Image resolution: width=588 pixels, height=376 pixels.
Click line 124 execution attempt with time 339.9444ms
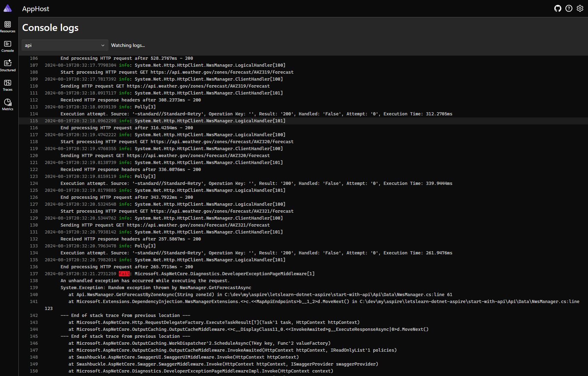pyautogui.click(x=256, y=183)
